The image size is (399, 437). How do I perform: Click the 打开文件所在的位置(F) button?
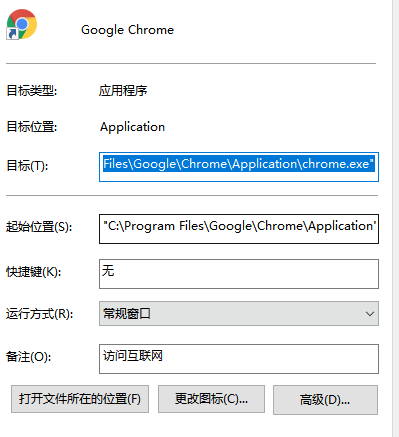pyautogui.click(x=80, y=399)
